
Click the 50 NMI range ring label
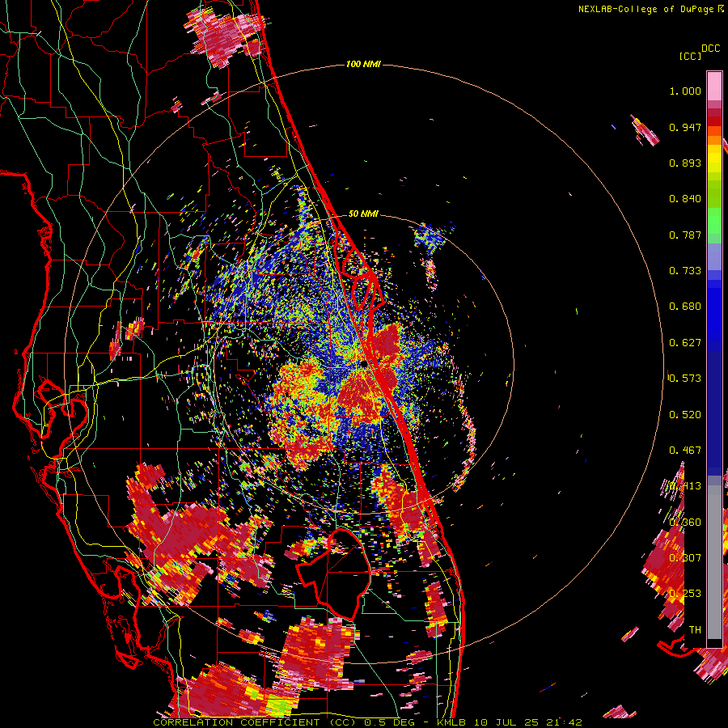363,214
